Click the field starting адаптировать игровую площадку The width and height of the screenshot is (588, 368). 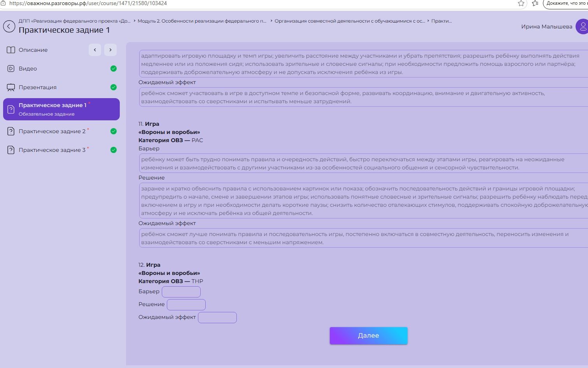(x=363, y=64)
